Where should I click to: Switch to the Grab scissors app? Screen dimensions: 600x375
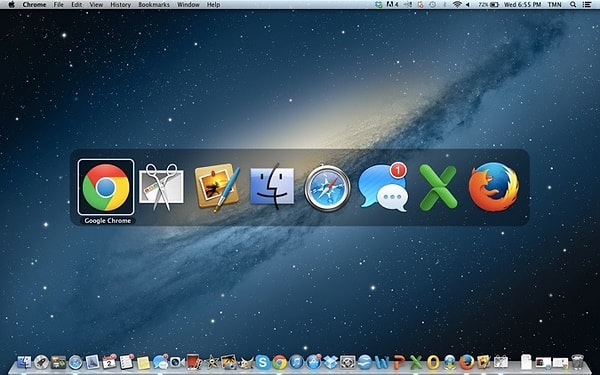pos(161,188)
